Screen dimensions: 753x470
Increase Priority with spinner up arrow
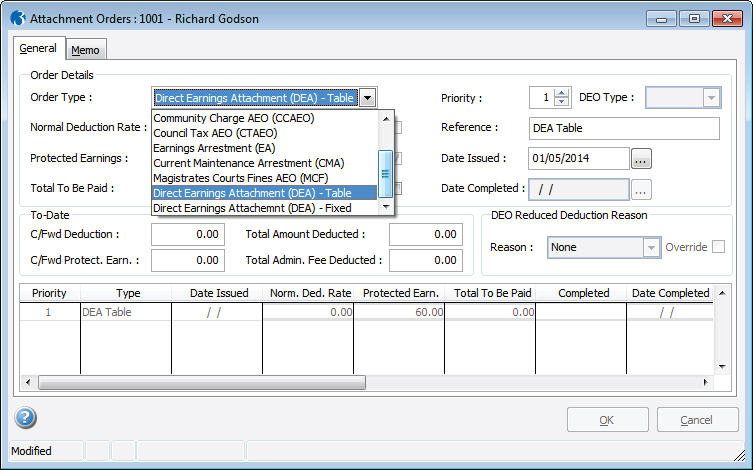pyautogui.click(x=561, y=93)
